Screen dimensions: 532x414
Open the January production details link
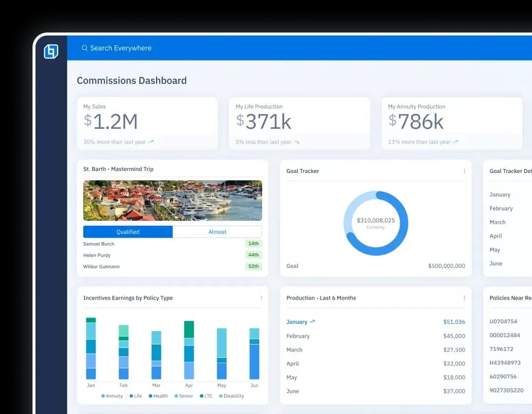[x=298, y=321]
